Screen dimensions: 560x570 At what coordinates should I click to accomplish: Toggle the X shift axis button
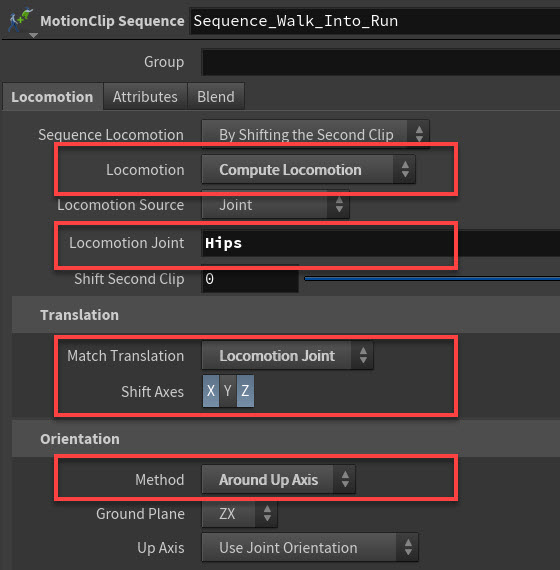211,391
